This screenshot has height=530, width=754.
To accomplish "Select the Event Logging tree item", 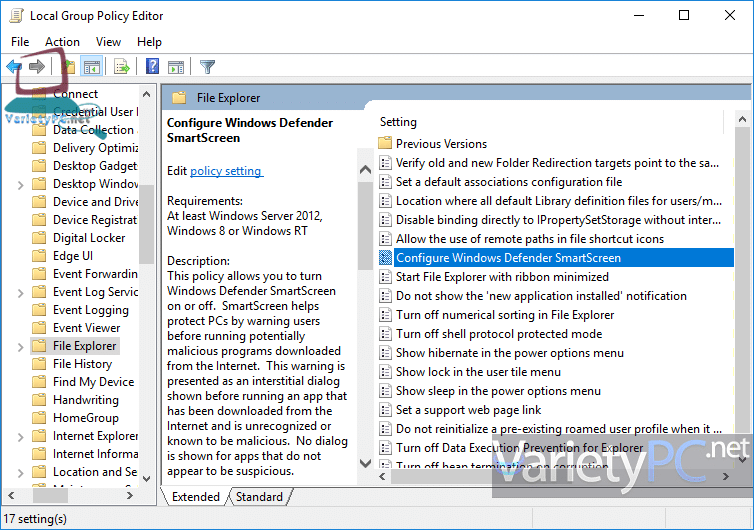I will pos(90,310).
